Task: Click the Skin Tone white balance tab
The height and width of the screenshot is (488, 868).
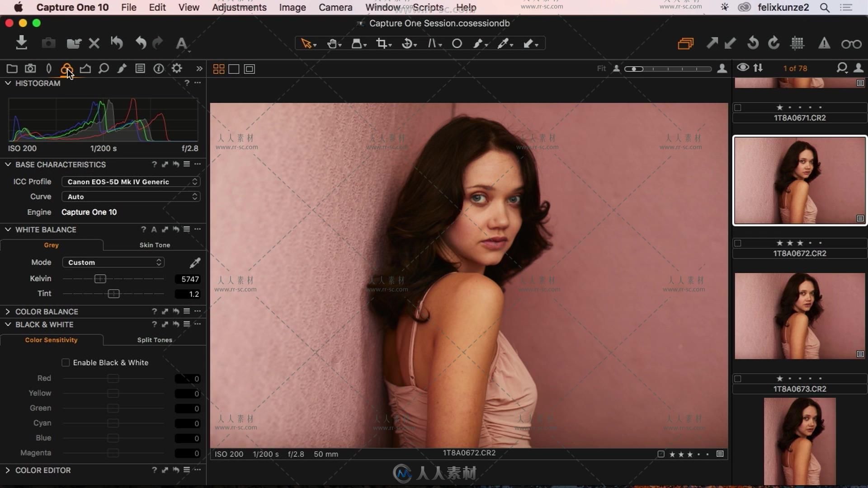Action: (155, 244)
